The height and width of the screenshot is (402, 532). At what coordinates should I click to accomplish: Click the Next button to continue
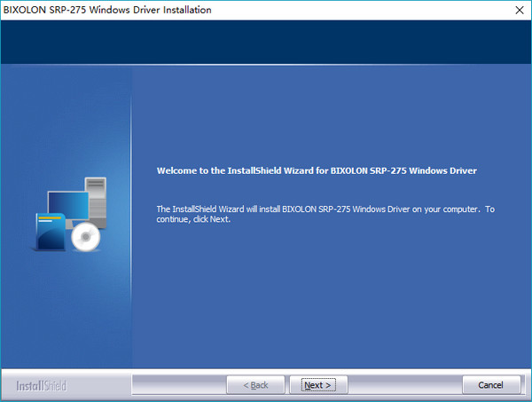[x=318, y=384]
